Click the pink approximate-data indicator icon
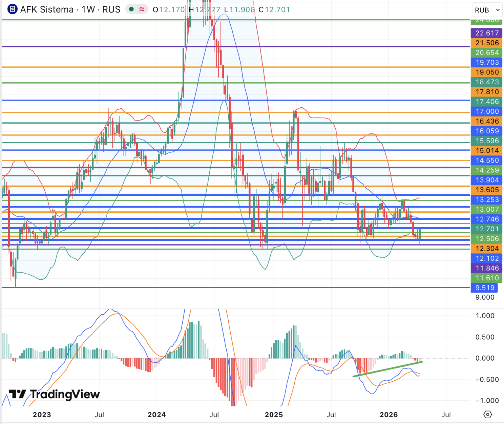 tap(142, 9)
